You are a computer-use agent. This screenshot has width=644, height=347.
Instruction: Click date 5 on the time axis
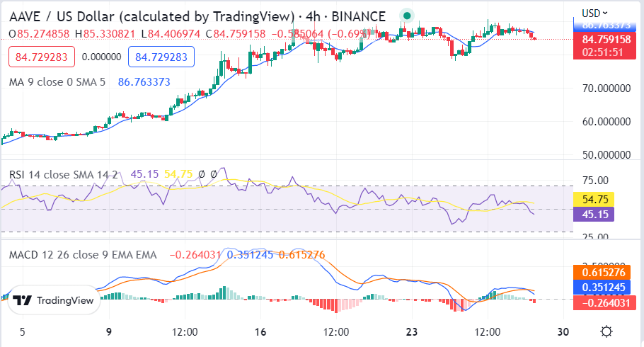(x=22, y=332)
